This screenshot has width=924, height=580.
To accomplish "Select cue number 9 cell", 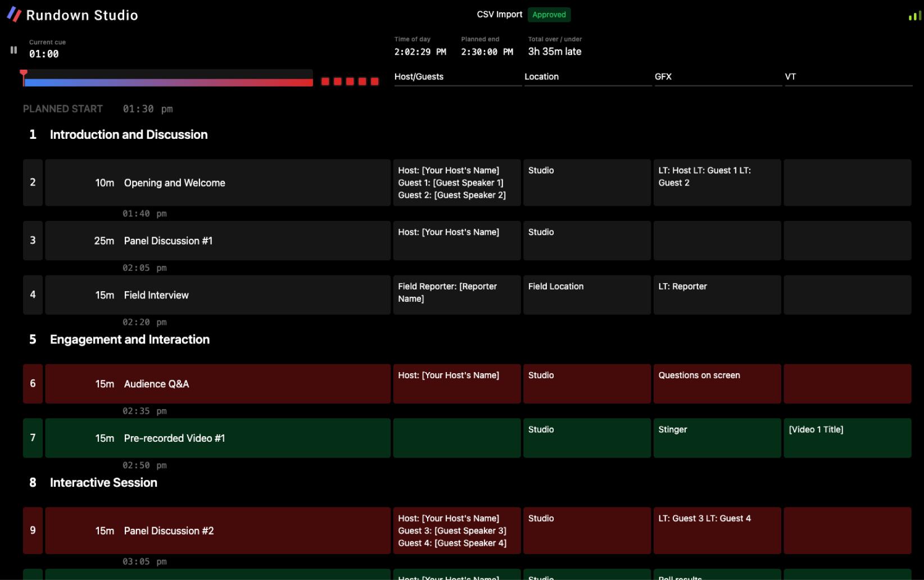I will pos(33,531).
